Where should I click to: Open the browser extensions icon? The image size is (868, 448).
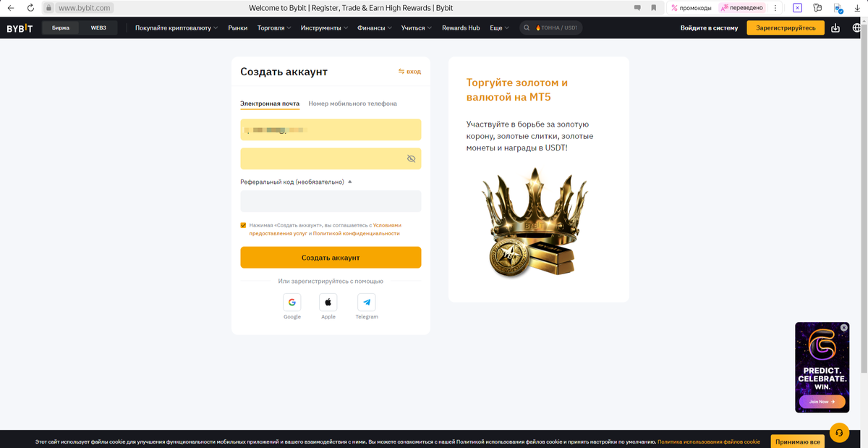point(817,8)
